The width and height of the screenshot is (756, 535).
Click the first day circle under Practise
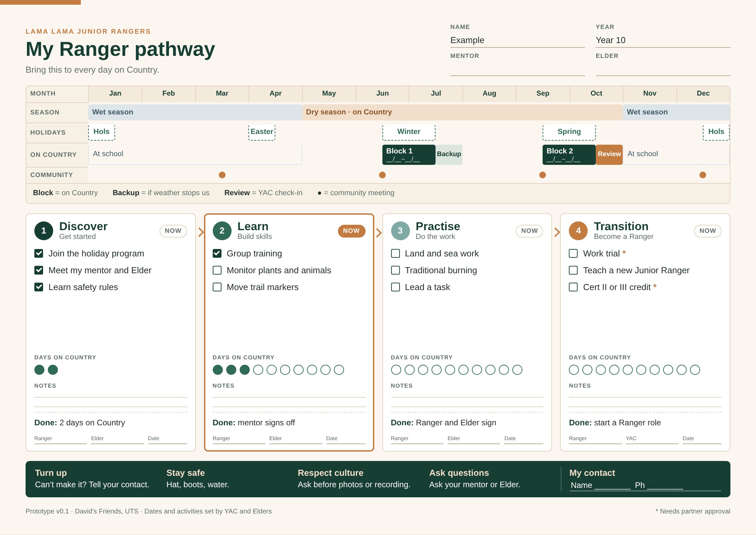click(396, 370)
